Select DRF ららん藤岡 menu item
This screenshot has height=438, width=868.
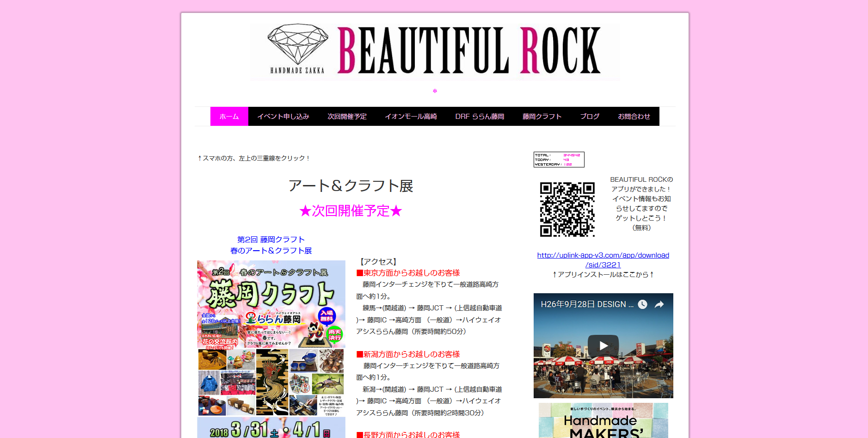(x=480, y=116)
